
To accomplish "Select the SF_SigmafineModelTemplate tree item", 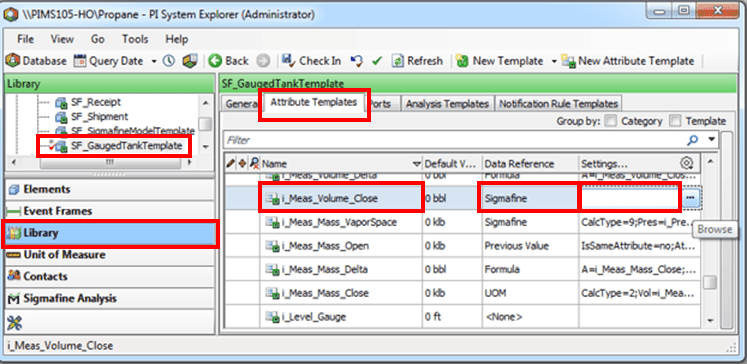I will (x=132, y=131).
